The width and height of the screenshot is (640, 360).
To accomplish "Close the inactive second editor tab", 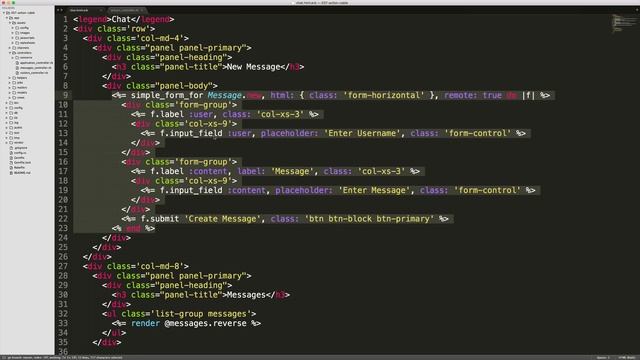I will click(142, 10).
